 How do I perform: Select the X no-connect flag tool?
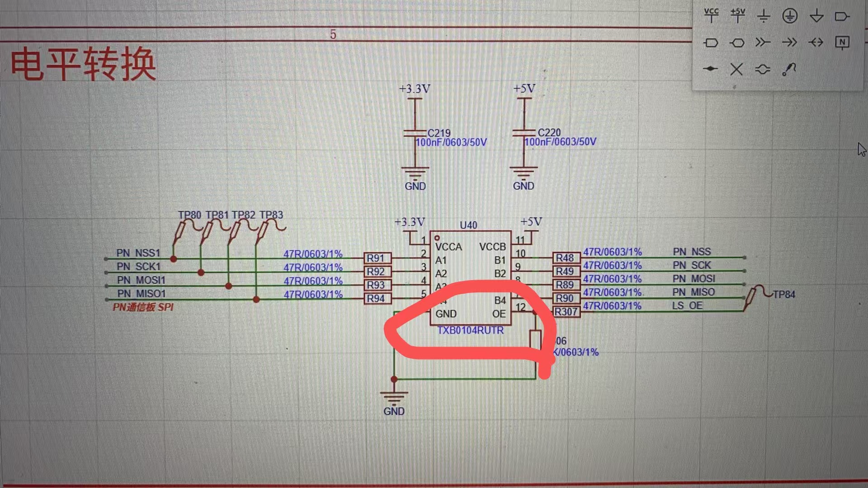(x=736, y=69)
